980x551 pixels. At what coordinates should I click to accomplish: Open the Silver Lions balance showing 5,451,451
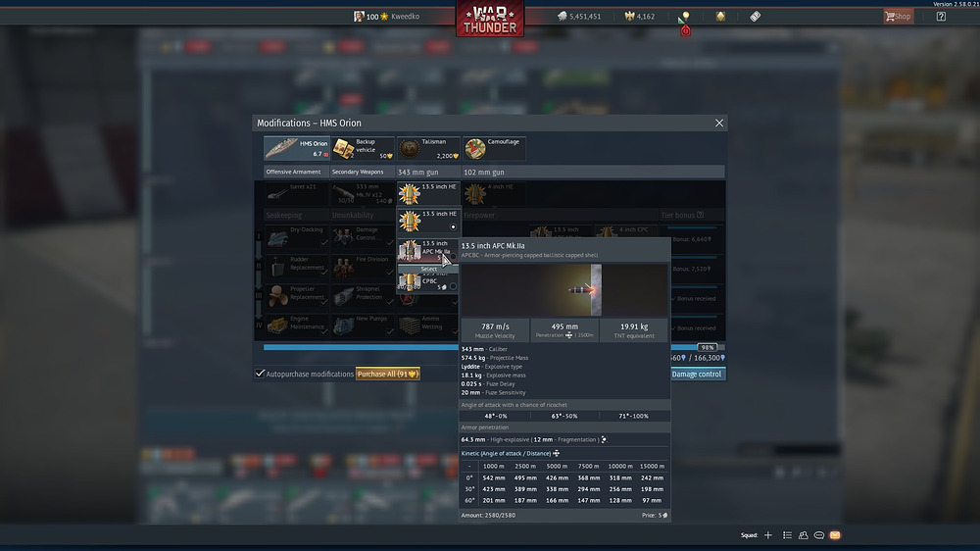tap(579, 17)
